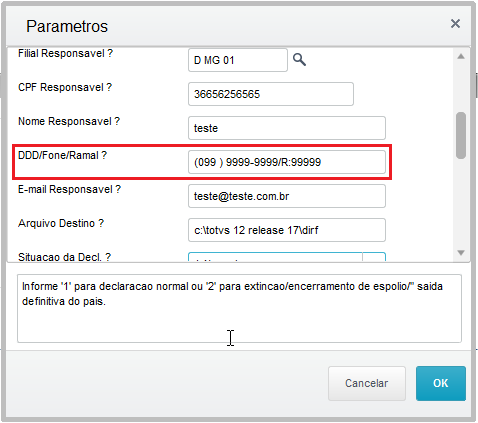478x423 pixels.
Task: Focus the DDD/Fone/Ramal phone field
Action: [287, 162]
